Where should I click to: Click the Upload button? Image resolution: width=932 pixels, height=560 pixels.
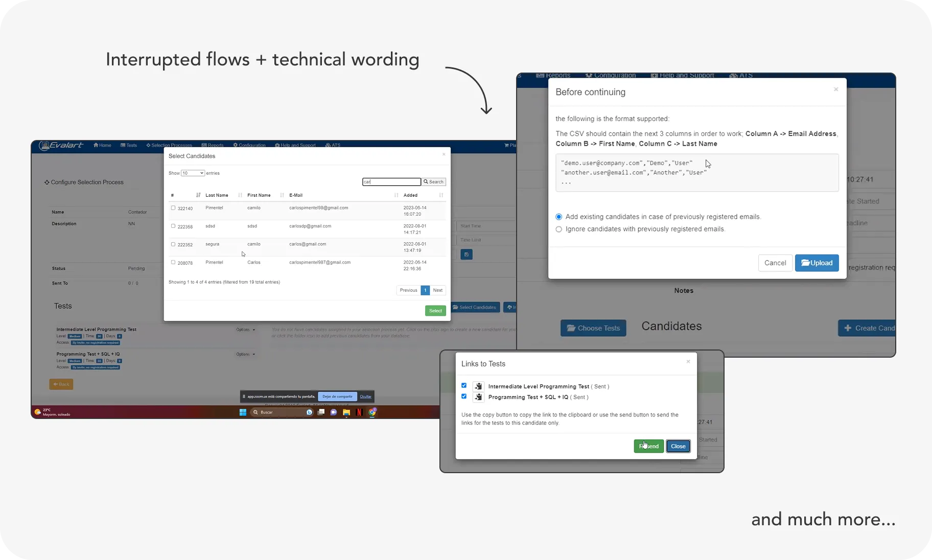[x=817, y=263]
